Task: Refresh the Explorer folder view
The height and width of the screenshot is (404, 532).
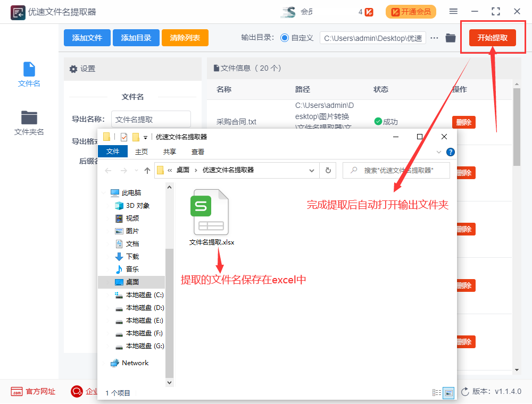Action: (328, 170)
